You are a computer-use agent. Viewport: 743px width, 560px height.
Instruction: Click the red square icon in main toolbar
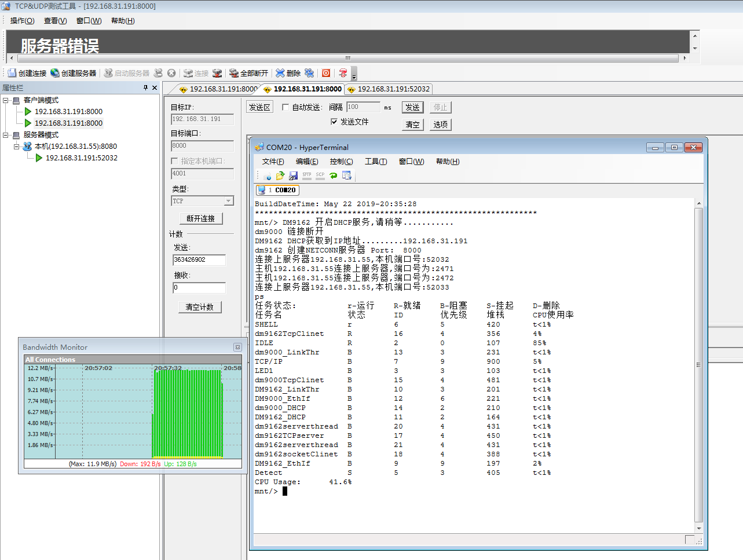click(x=326, y=73)
